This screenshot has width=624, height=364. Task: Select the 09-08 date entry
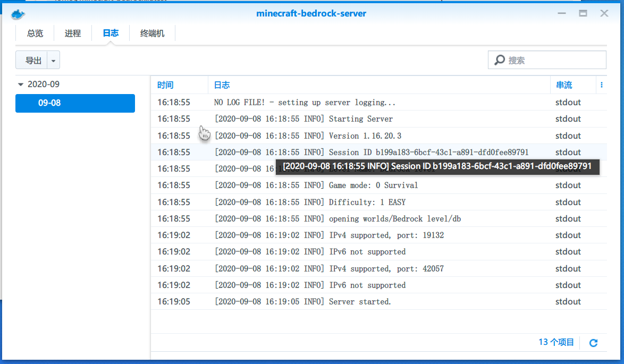(x=75, y=103)
